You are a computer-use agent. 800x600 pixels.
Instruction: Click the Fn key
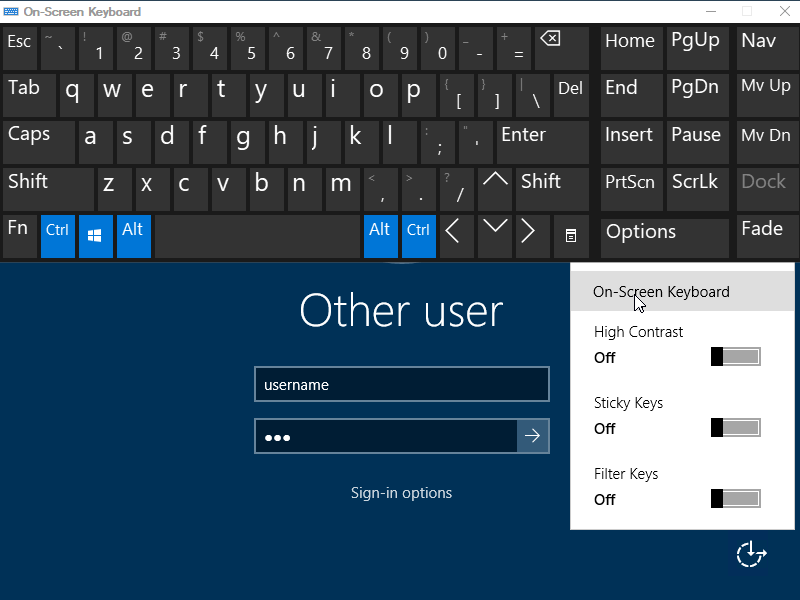18,236
